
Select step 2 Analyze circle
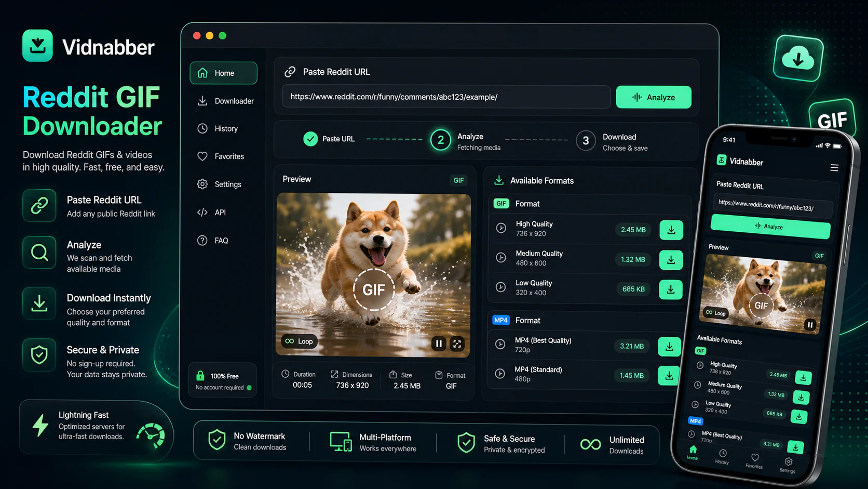[441, 140]
